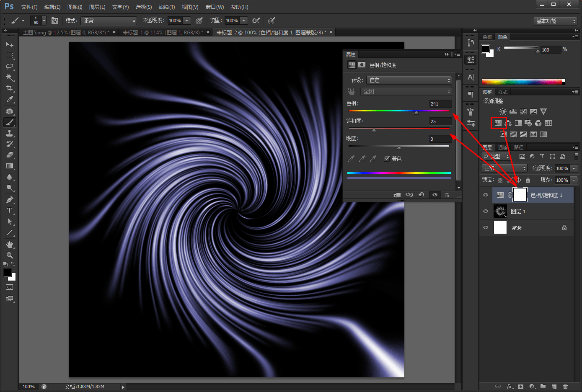Select the Lasso tool
582x392 pixels.
tap(10, 66)
